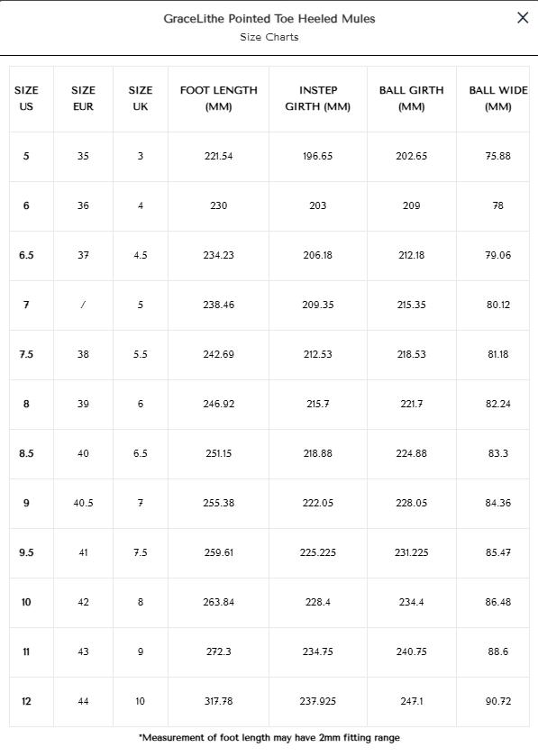
Task: Click the BALL WIDE (MM) header
Action: pos(498,98)
